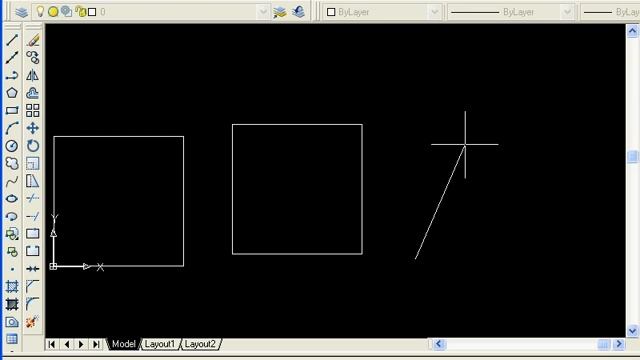Screen dimensions: 640x360
Task: Select the Trim tool
Action: coord(33,198)
